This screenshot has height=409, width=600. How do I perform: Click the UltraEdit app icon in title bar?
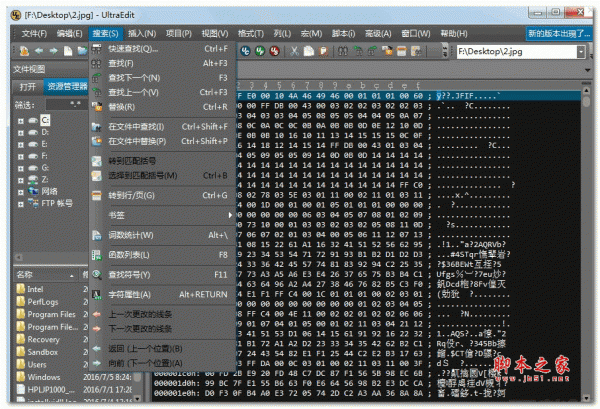pos(16,15)
